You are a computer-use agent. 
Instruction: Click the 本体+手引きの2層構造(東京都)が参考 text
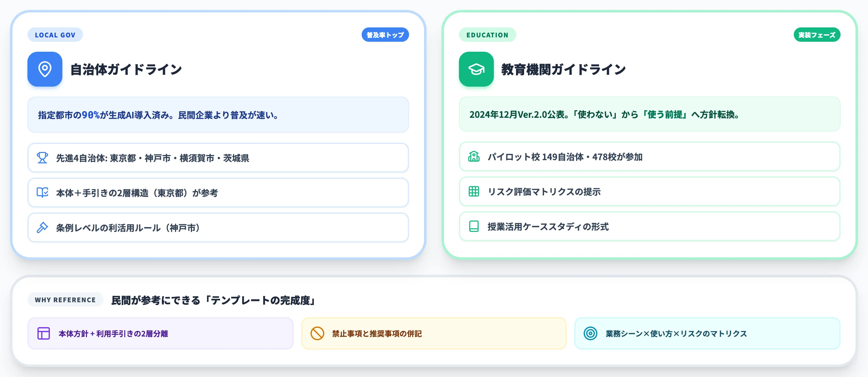pyautogui.click(x=137, y=193)
